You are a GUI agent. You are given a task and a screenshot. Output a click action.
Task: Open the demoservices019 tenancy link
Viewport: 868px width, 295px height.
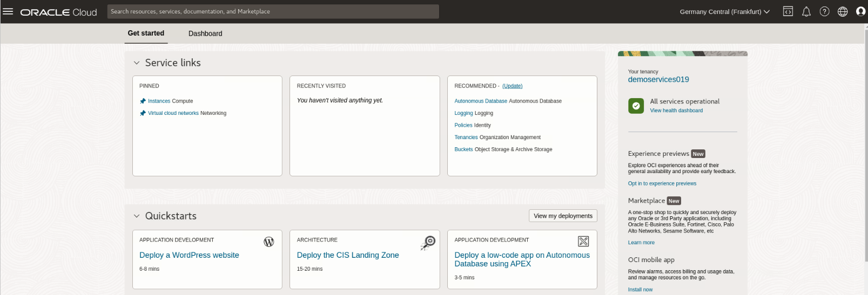[658, 79]
